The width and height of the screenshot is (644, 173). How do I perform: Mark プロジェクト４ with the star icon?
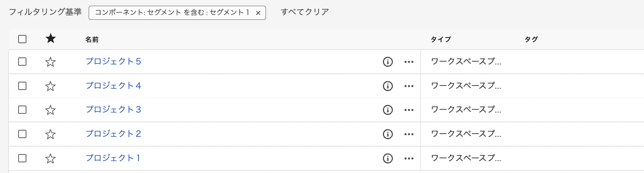tap(51, 86)
